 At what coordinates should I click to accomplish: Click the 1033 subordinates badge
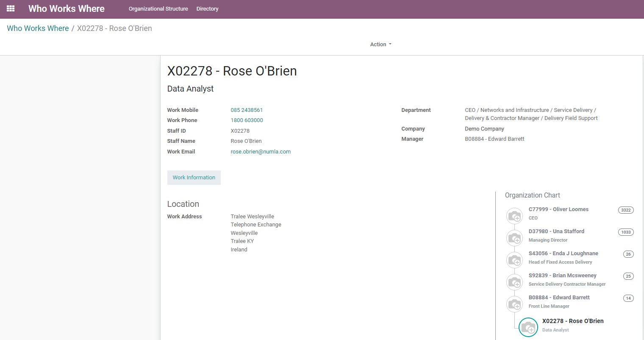click(626, 232)
